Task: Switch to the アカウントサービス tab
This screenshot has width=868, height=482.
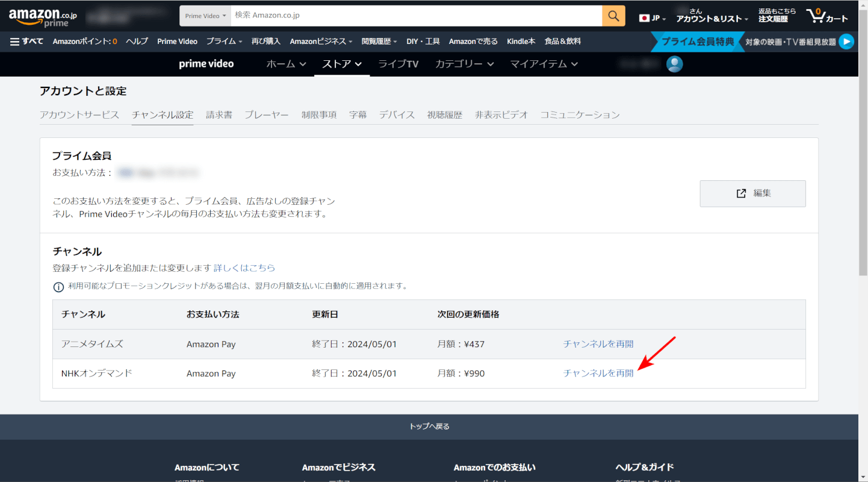Action: point(79,114)
